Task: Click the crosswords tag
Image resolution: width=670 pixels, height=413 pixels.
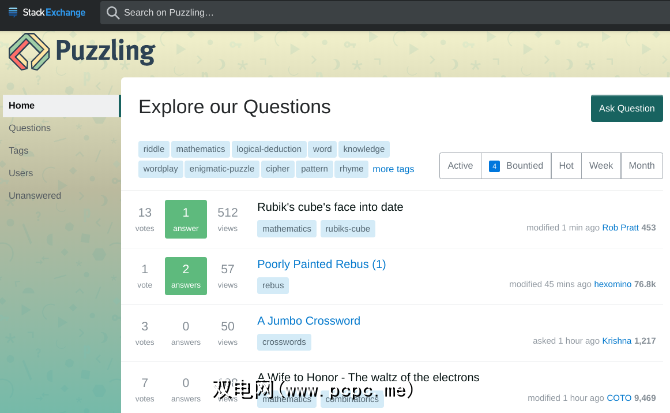Action: tap(284, 342)
